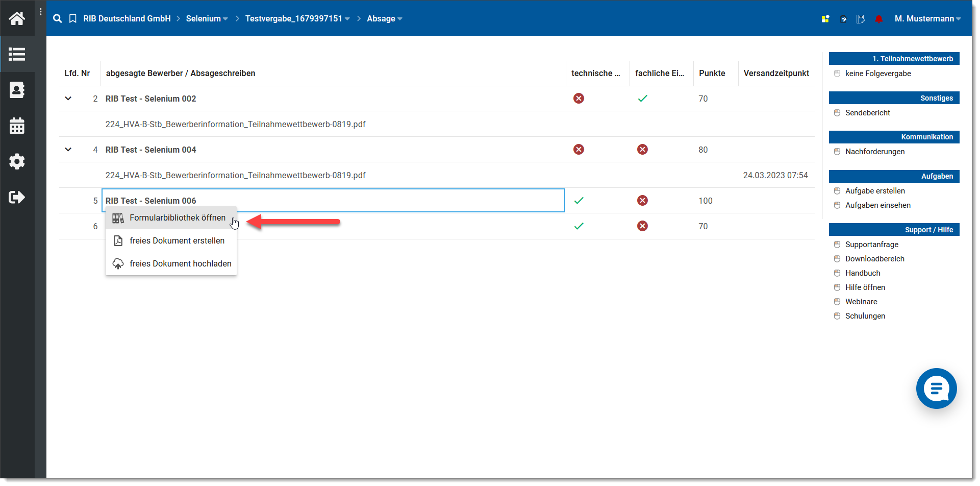980x486 pixels.
Task: Open the calendar sidebar icon
Action: point(17,126)
